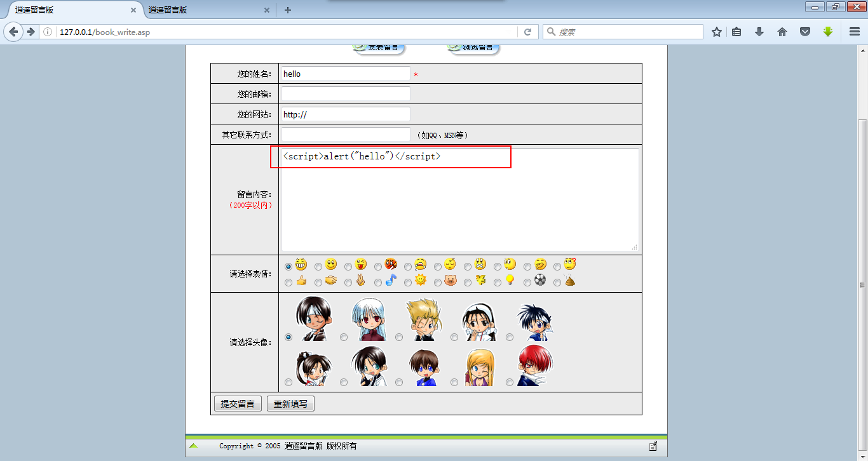
Task: Click the browser 搜索 search box
Action: 623,32
